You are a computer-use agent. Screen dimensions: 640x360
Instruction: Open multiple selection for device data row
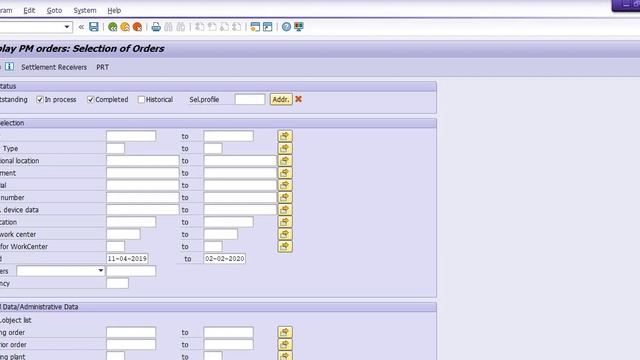click(285, 209)
